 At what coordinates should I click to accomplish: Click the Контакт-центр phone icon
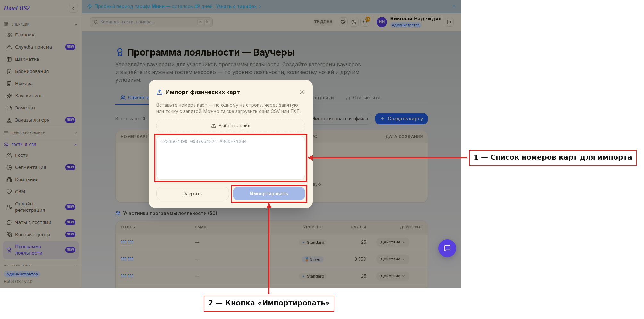coord(9,235)
